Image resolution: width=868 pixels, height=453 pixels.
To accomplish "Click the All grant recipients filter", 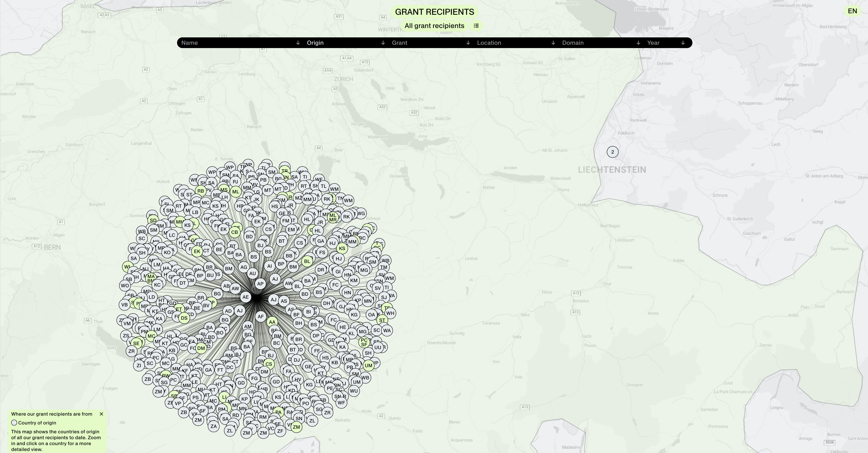I will (434, 26).
